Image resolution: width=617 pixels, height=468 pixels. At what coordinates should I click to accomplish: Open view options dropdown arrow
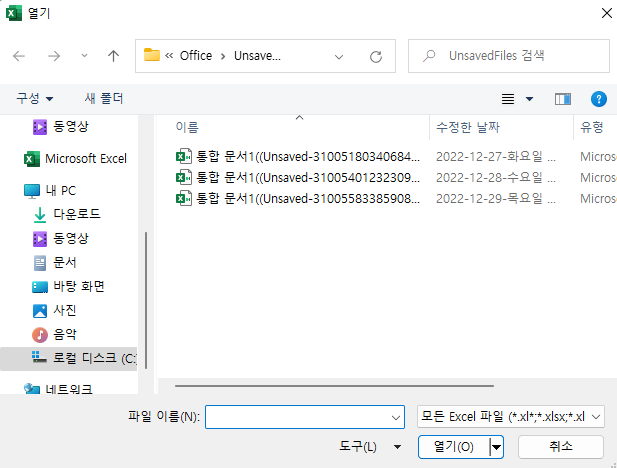point(530,99)
